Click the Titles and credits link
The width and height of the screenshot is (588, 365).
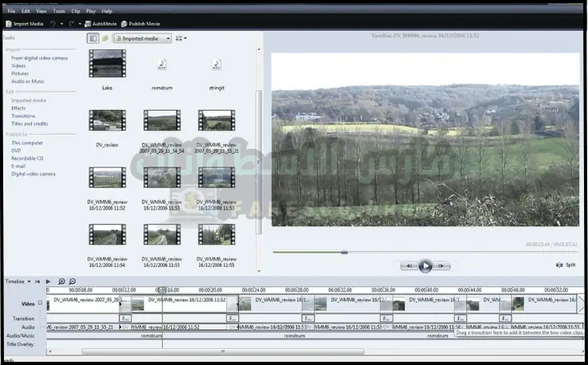click(29, 124)
